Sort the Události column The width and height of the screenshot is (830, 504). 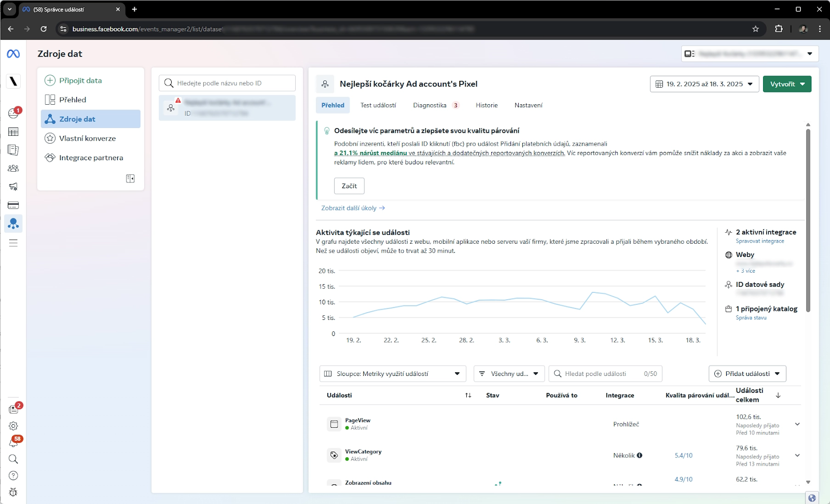tap(468, 395)
